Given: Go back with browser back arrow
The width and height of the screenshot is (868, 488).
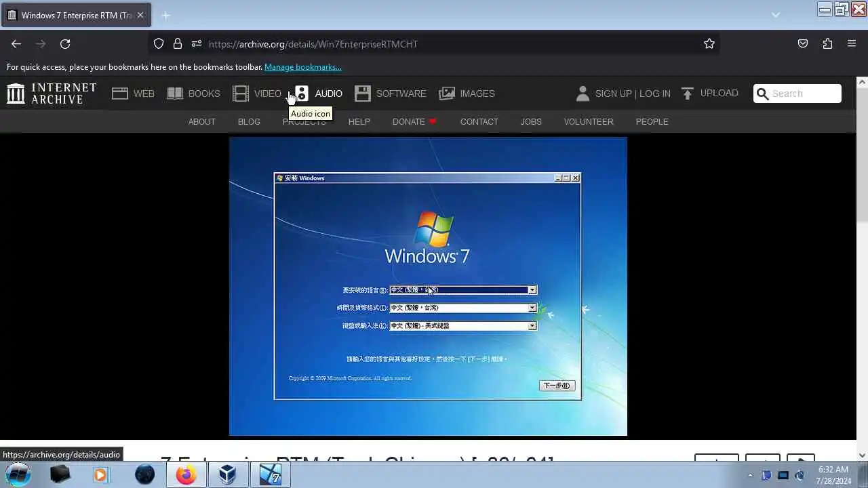Looking at the screenshot, I should (16, 43).
